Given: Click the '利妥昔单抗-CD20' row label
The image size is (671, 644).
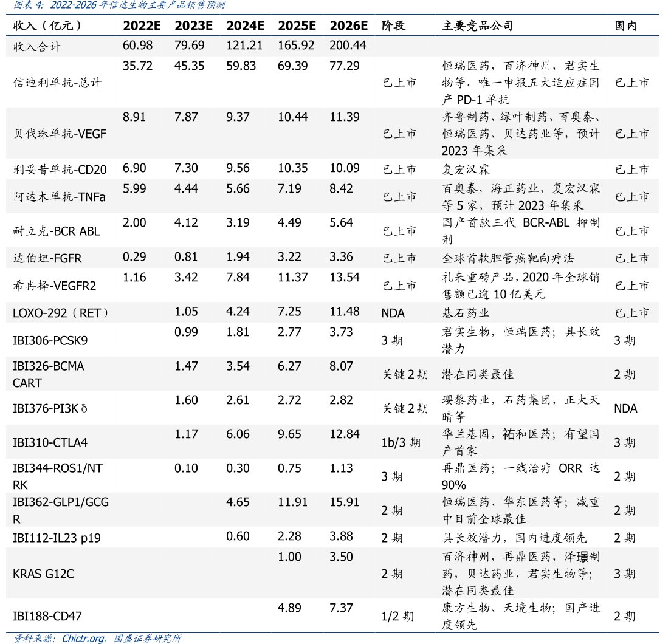Looking at the screenshot, I should (x=60, y=170).
